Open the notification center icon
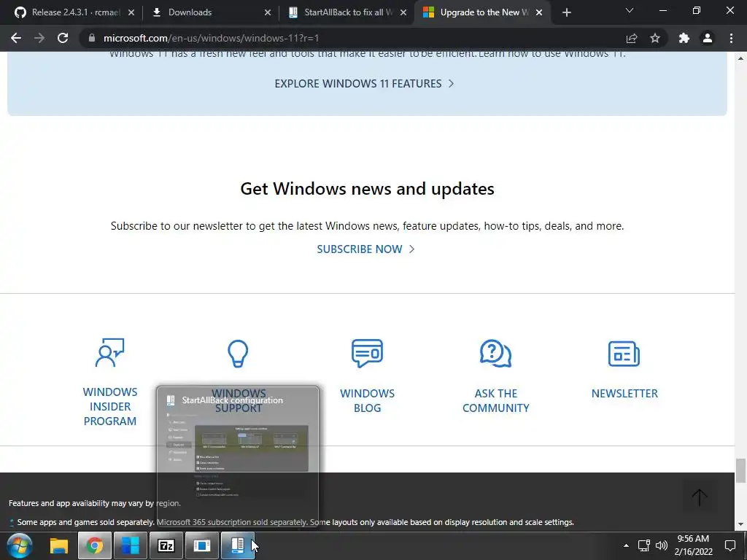The image size is (747, 560). click(x=729, y=545)
